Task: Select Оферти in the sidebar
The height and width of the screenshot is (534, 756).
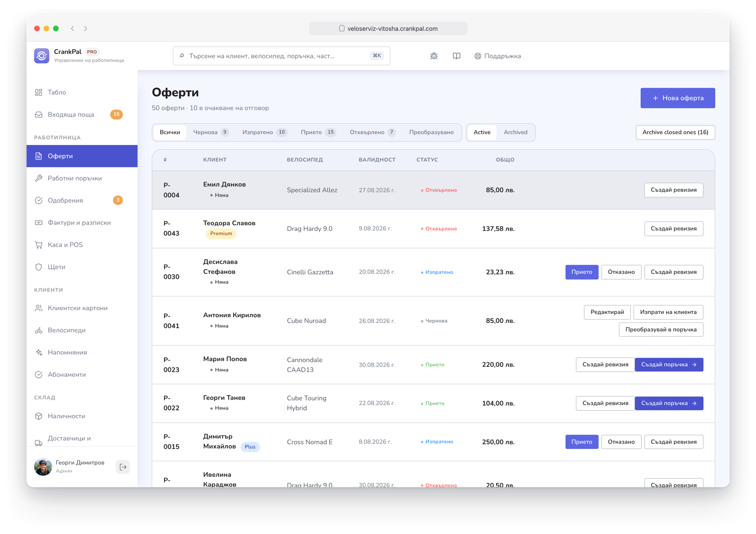Action: point(82,156)
